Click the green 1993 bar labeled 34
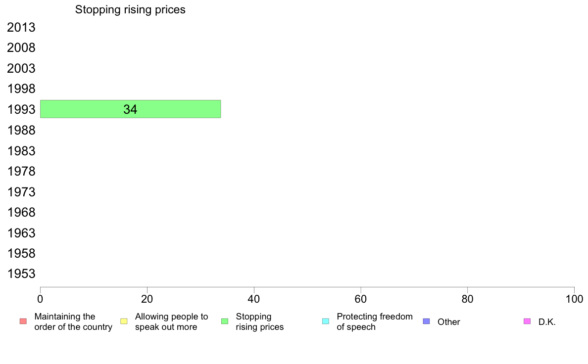588x364 pixels. pyautogui.click(x=131, y=109)
